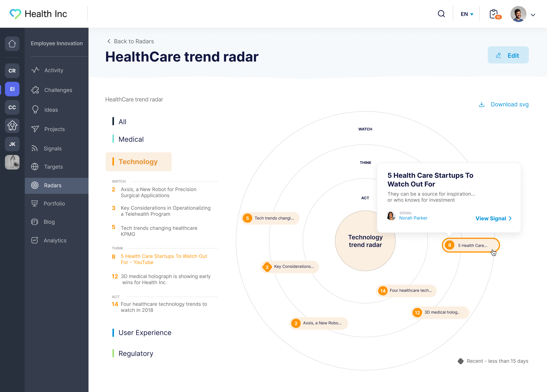Select the All category filter
The image size is (547, 392).
coord(122,122)
